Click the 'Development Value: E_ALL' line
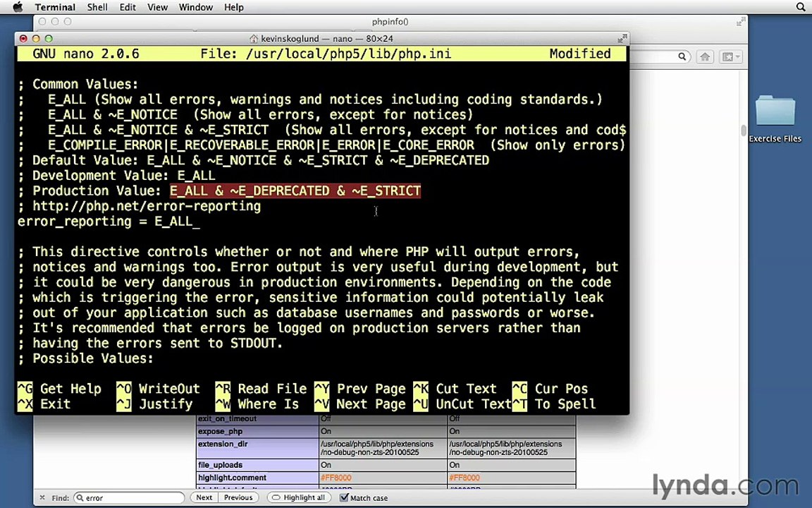This screenshot has width=812, height=508. point(116,176)
